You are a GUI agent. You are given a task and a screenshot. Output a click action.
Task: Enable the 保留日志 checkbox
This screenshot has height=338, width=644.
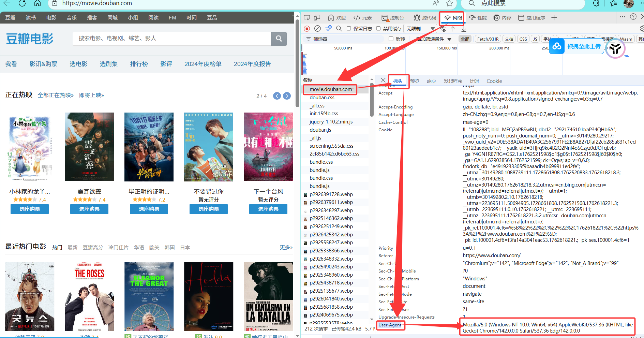pyautogui.click(x=349, y=29)
